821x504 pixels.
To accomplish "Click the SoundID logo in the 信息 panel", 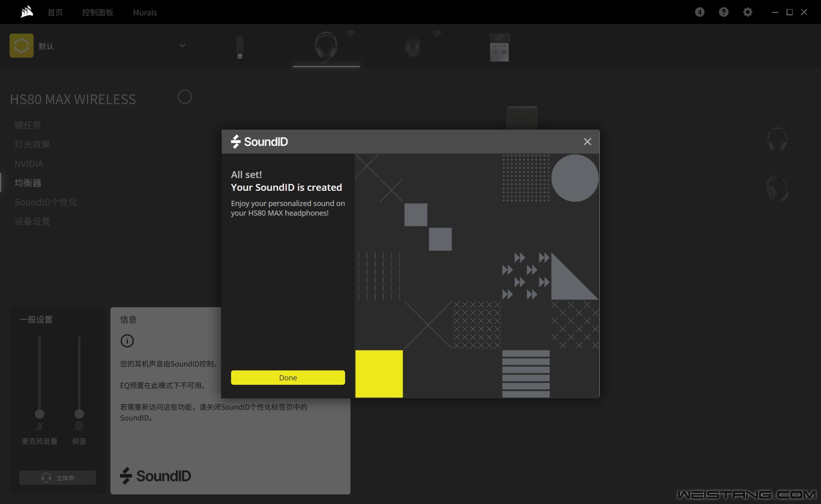I will 155,476.
